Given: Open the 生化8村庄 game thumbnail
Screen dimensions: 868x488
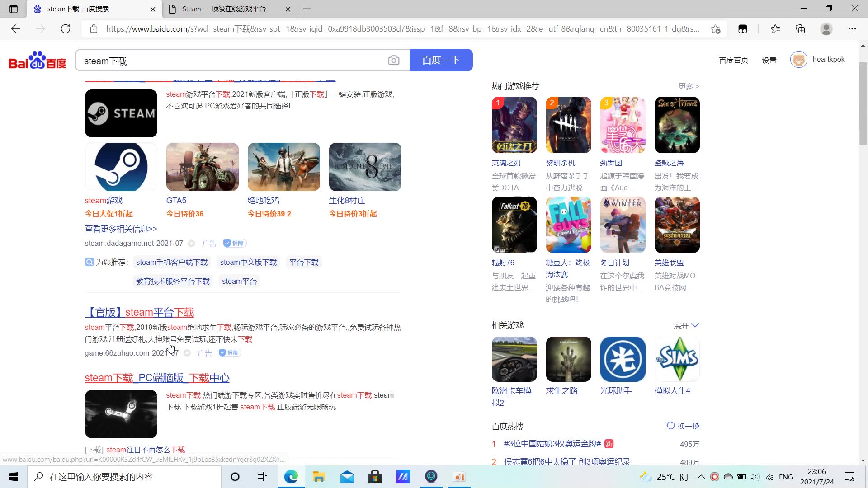Looking at the screenshot, I should coord(365,167).
